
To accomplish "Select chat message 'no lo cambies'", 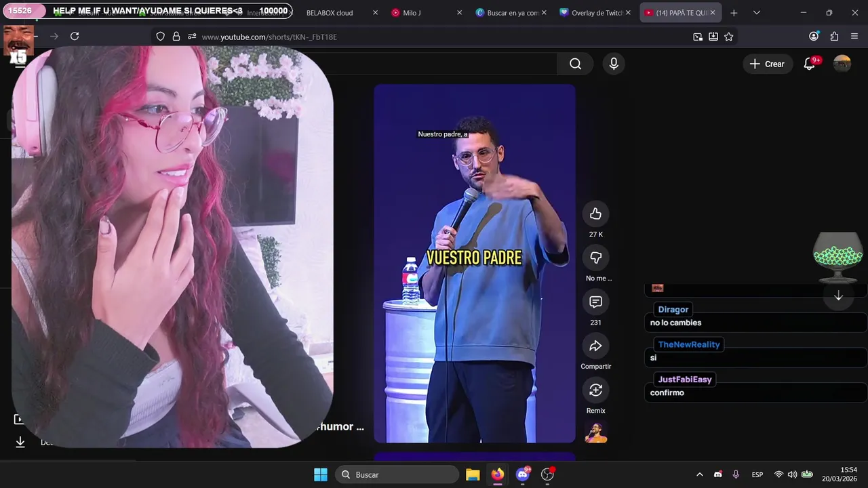I will click(675, 323).
